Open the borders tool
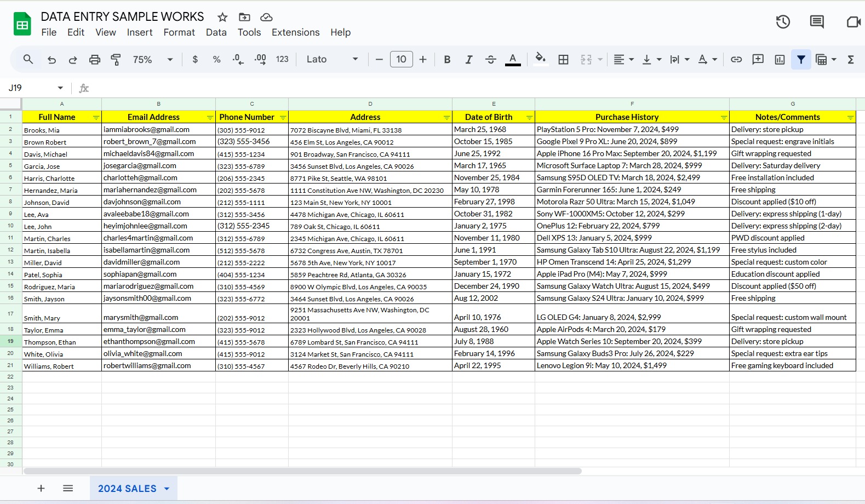Viewport: 865px width, 504px height. click(563, 59)
